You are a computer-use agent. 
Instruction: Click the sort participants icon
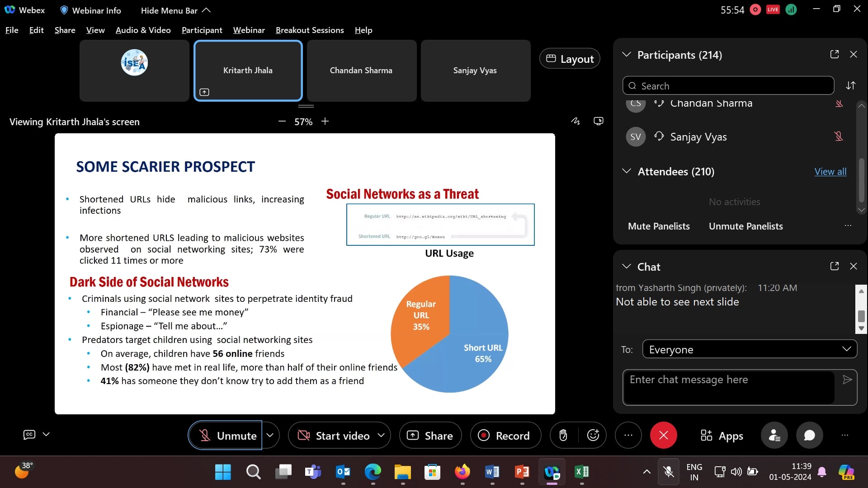pos(851,85)
